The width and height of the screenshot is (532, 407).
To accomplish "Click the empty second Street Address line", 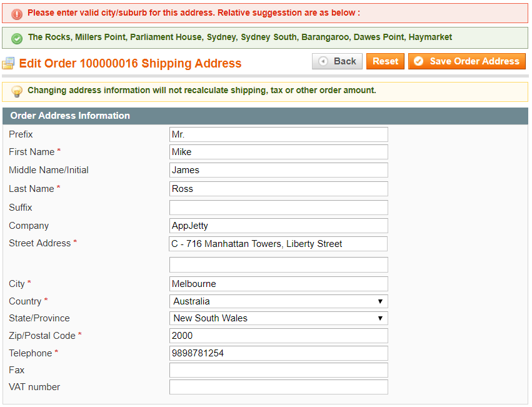I will pyautogui.click(x=278, y=265).
